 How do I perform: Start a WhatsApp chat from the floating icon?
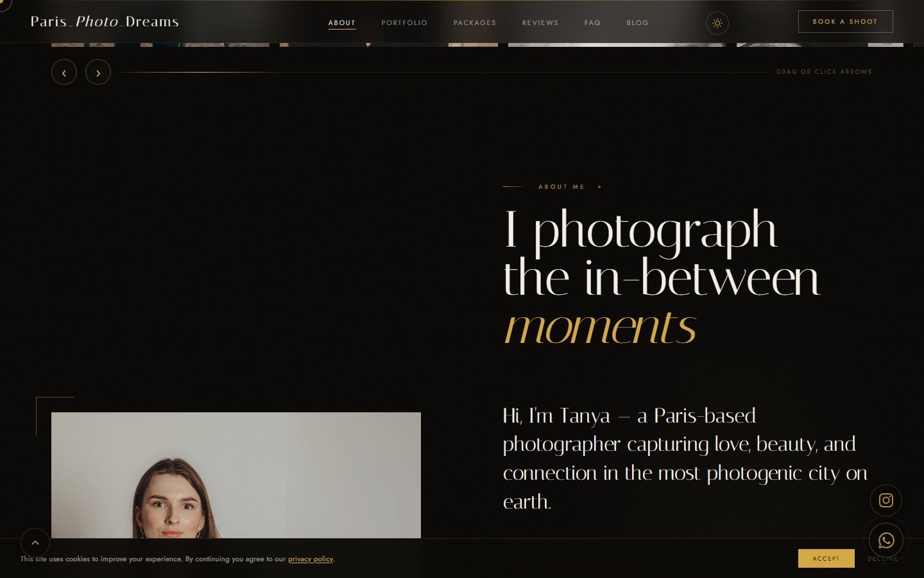click(x=886, y=540)
